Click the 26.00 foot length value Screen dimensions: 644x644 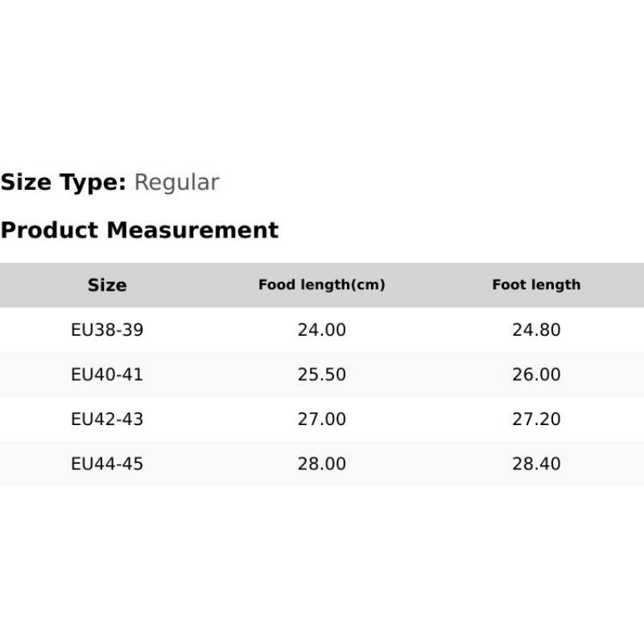(x=536, y=374)
